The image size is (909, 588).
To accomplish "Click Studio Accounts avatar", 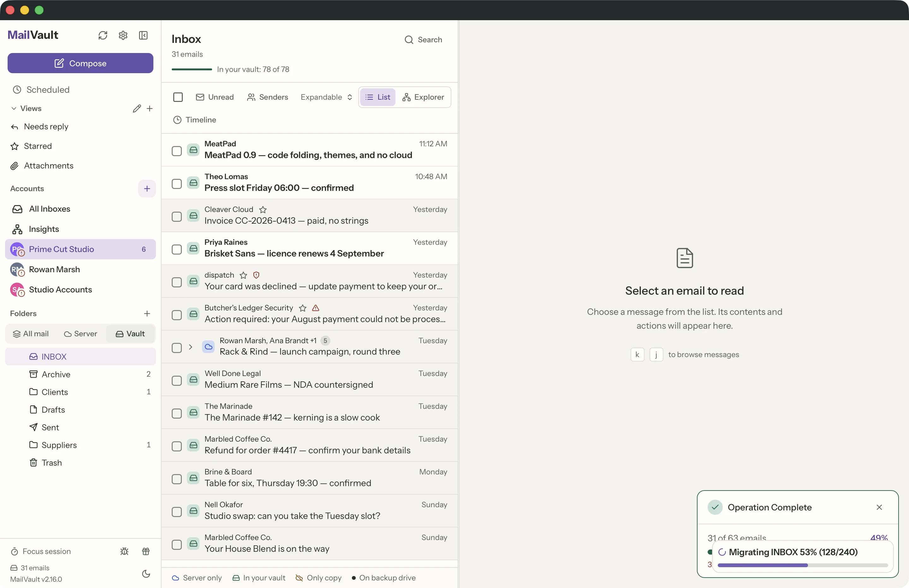I will 17,290.
